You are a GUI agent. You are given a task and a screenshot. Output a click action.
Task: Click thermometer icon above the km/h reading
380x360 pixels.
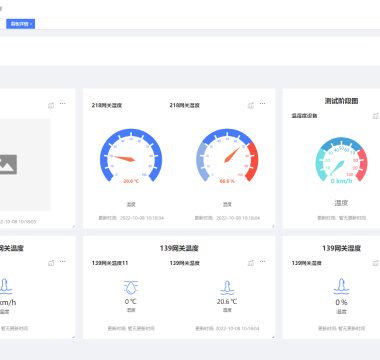tap(5, 287)
